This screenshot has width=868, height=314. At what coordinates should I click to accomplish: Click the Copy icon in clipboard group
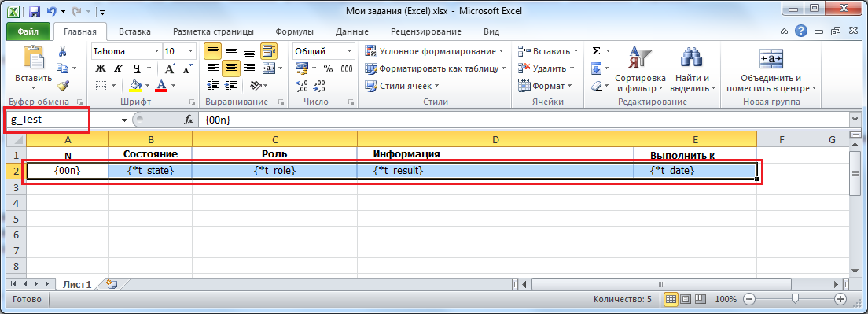(x=63, y=68)
